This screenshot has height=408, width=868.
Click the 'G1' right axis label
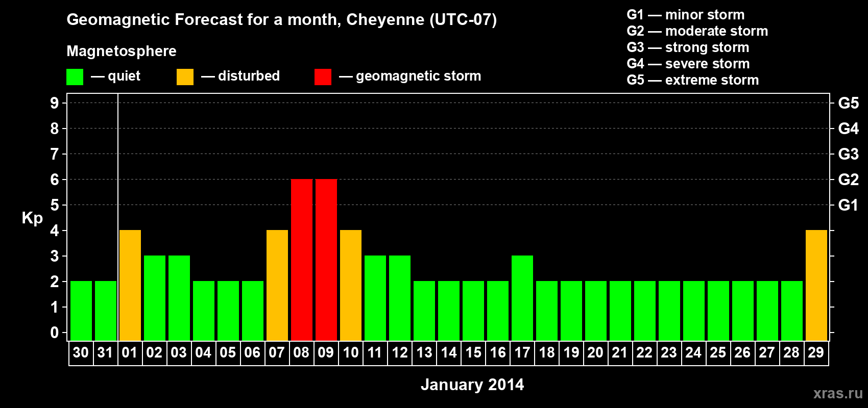click(x=849, y=205)
